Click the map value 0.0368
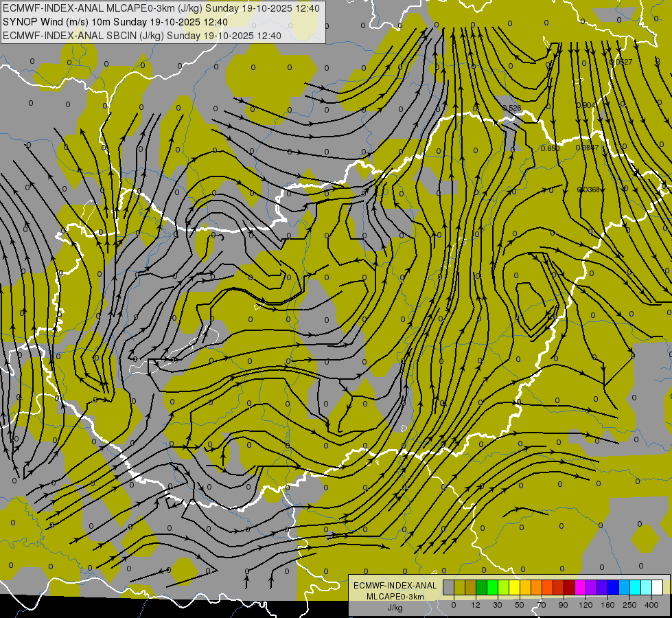Screen dimensions: 672x618 [x=588, y=190]
